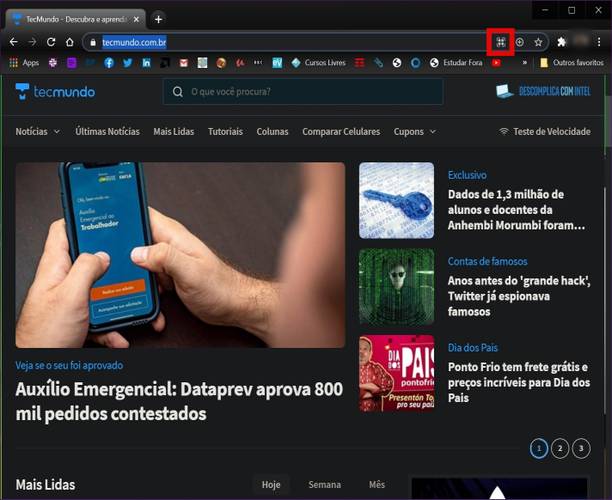
Task: Click the 'Veja se o seu foi aprovado' label
Action: click(69, 365)
